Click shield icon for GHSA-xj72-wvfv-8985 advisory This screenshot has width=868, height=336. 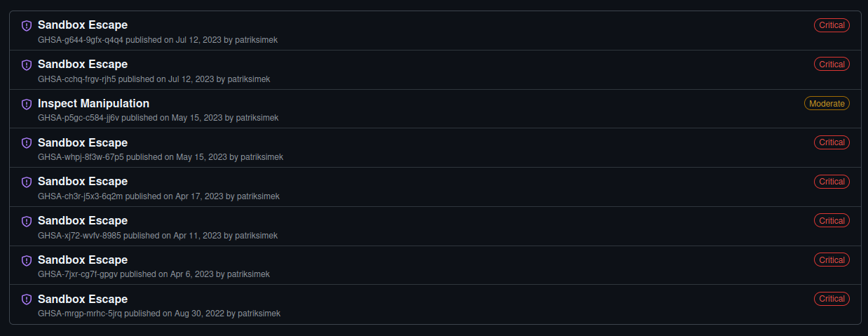click(x=27, y=222)
